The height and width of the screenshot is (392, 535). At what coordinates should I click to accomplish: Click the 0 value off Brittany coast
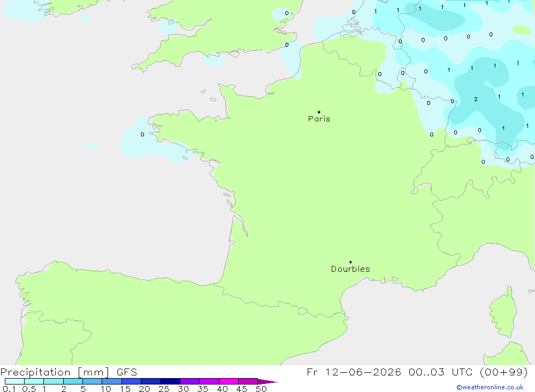(x=142, y=134)
